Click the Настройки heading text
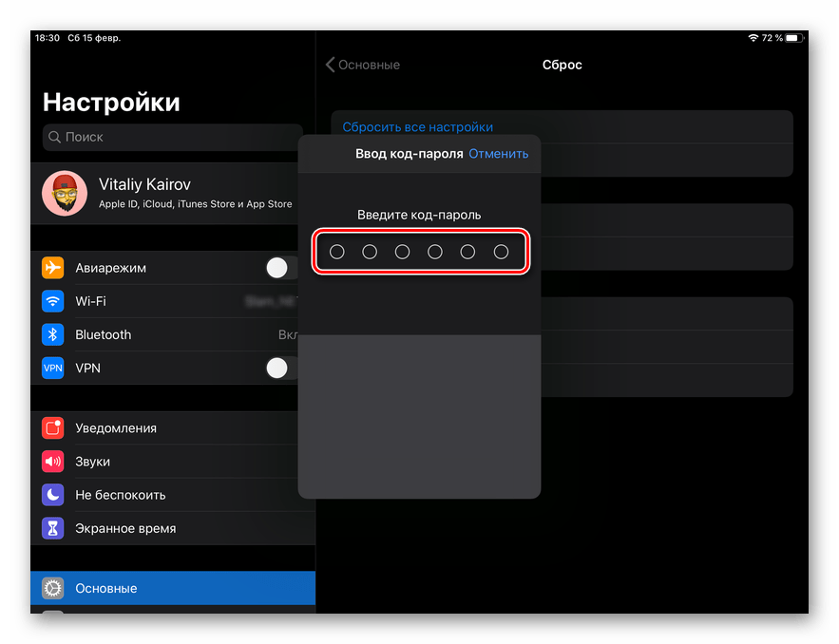Viewport: 839px width, 644px height. [x=111, y=102]
